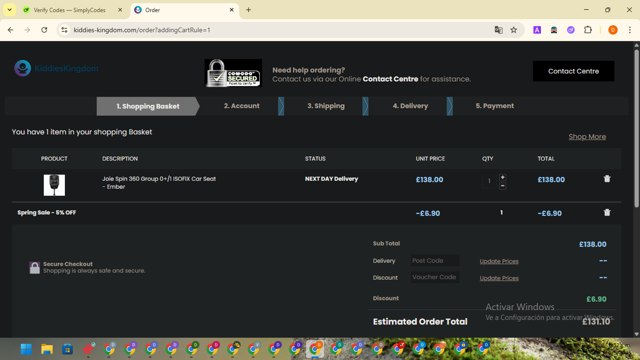This screenshot has height=360, width=640.
Task: Click the Voucher Code field
Action: pos(434,277)
